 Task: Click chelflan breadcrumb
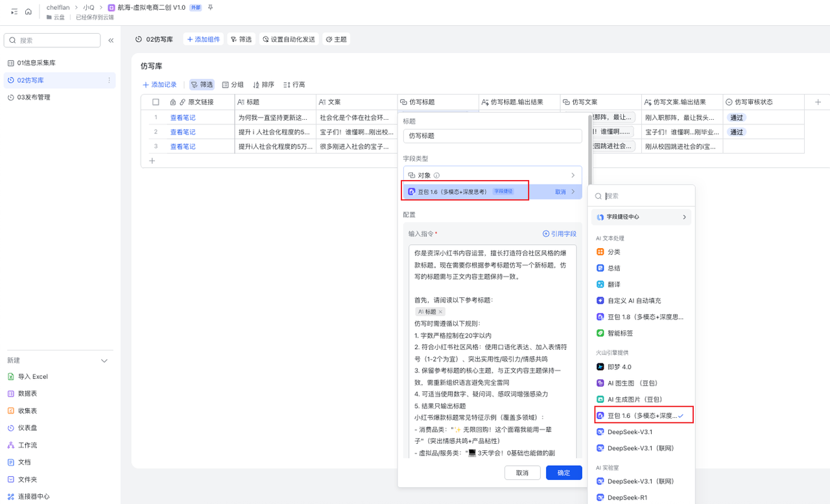click(x=58, y=7)
